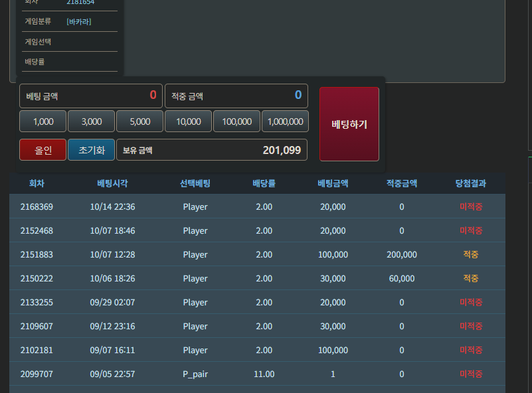Add 5,000 to bet amount

[x=139, y=121]
